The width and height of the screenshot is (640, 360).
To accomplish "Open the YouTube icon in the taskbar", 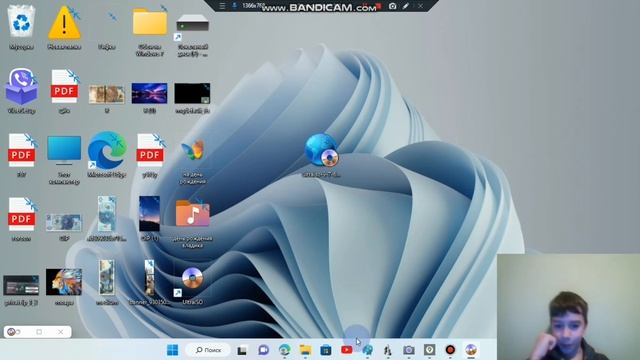I will click(347, 350).
